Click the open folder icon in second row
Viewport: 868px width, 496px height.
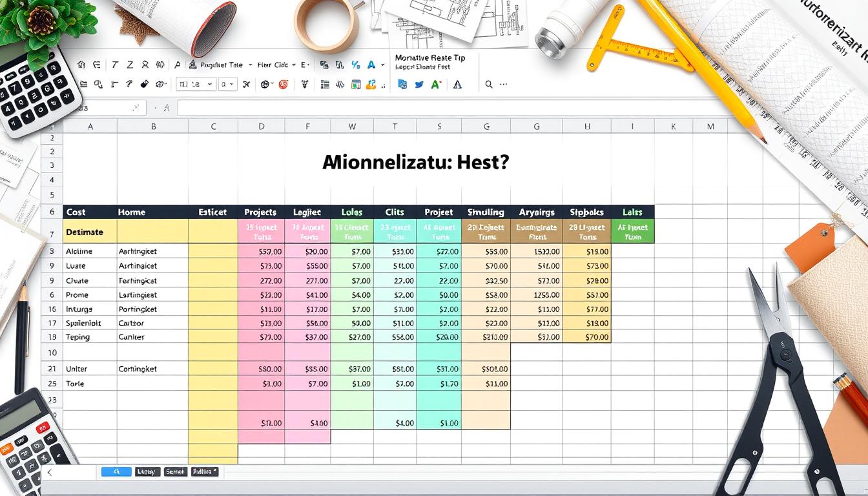tap(84, 84)
